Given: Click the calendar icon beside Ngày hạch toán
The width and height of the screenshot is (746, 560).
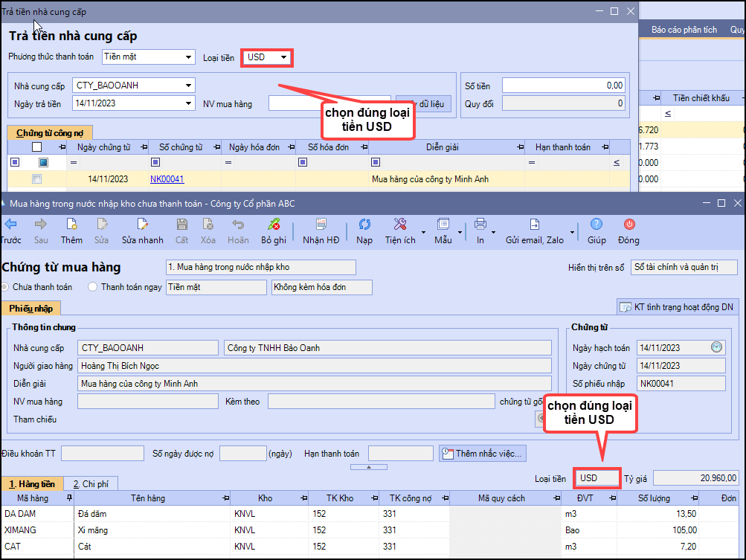Looking at the screenshot, I should pos(716,347).
